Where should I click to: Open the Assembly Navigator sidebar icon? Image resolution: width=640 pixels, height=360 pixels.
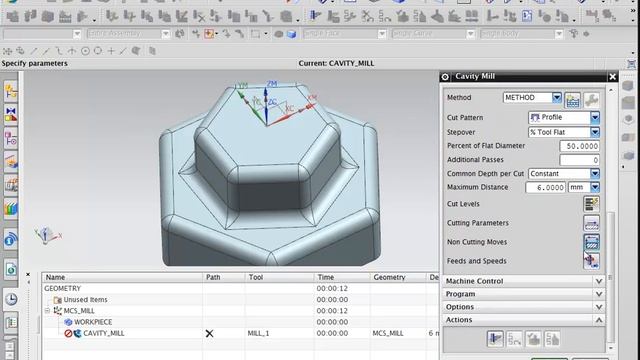tap(11, 91)
